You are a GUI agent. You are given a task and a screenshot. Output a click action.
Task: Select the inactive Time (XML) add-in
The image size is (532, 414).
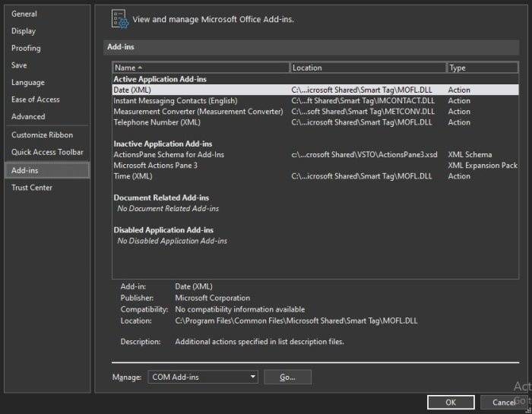pos(315,176)
